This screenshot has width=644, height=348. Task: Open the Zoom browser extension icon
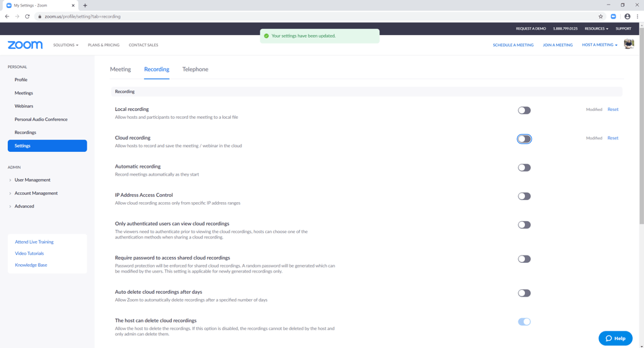coord(613,17)
